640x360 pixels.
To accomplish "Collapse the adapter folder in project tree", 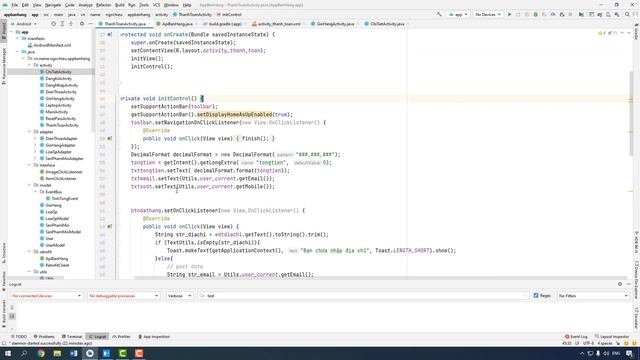I will coord(30,132).
